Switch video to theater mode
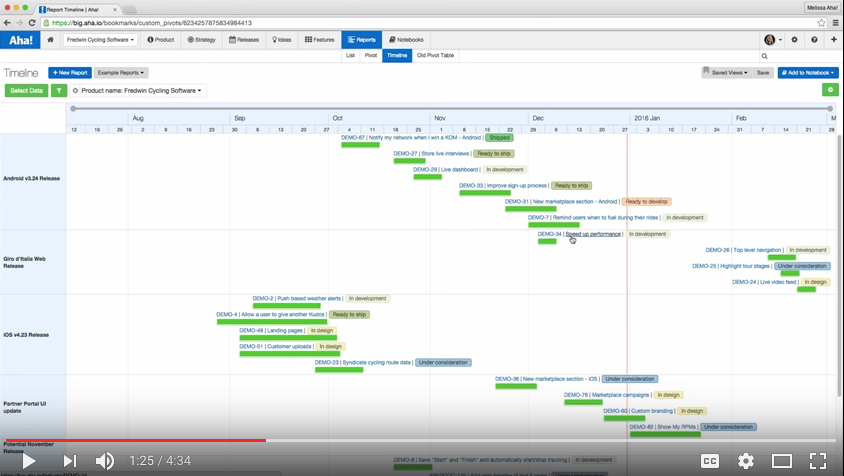Viewport: 844px width, 476px height. point(782,461)
